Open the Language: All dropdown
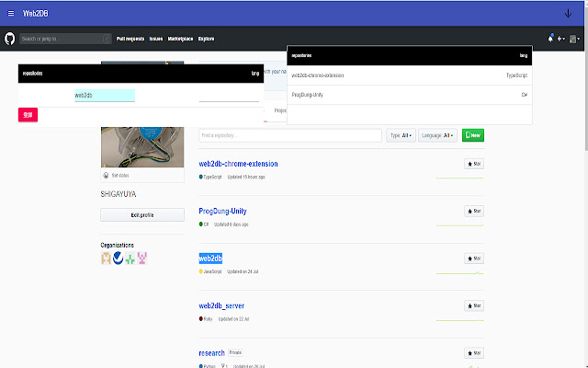The width and height of the screenshot is (588, 368). (437, 135)
